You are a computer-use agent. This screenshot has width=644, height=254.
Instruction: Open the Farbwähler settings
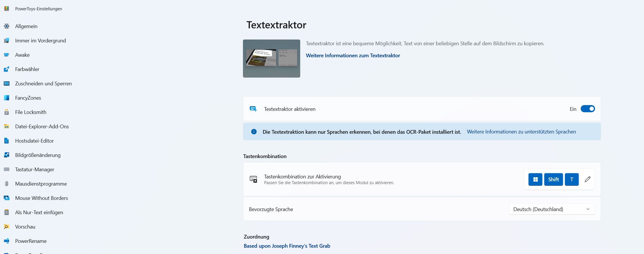pos(27,69)
